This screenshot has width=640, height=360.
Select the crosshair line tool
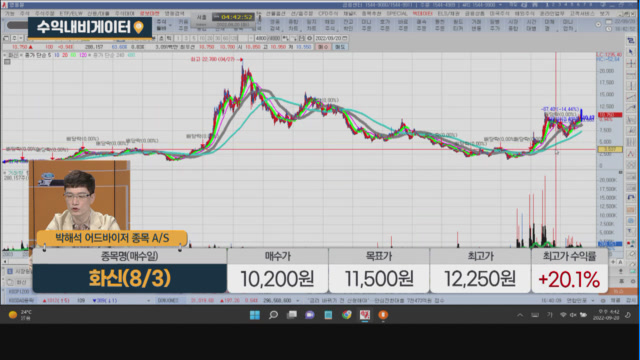(x=631, y=63)
